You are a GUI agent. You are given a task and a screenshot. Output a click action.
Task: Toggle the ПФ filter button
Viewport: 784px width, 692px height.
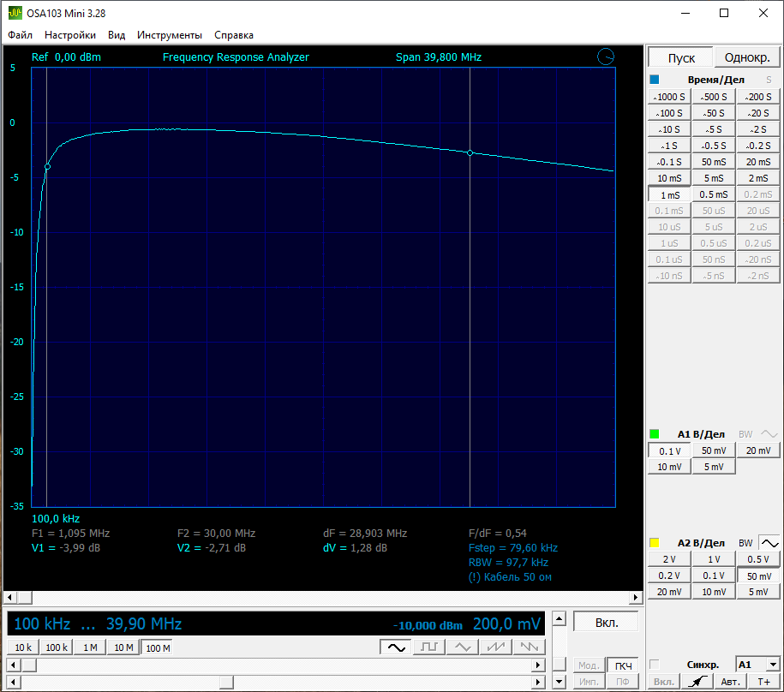pos(623,682)
